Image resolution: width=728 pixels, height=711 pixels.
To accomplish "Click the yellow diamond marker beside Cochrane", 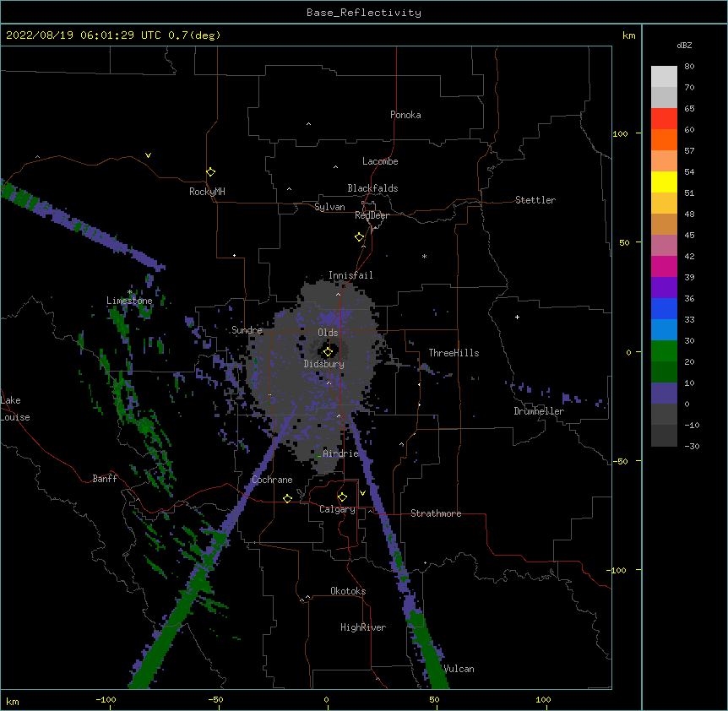I will (x=287, y=498).
